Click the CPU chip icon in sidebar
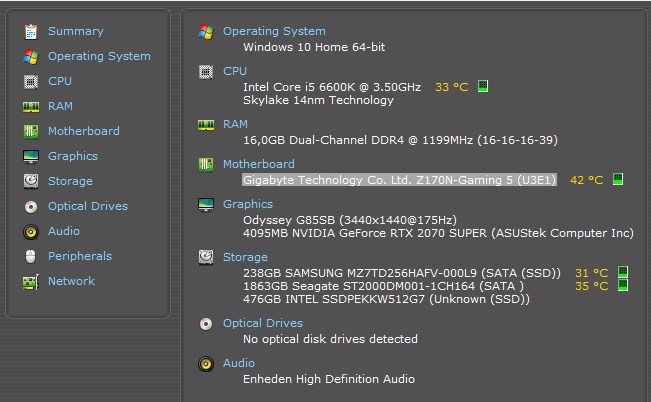651x402 pixels. tap(31, 82)
